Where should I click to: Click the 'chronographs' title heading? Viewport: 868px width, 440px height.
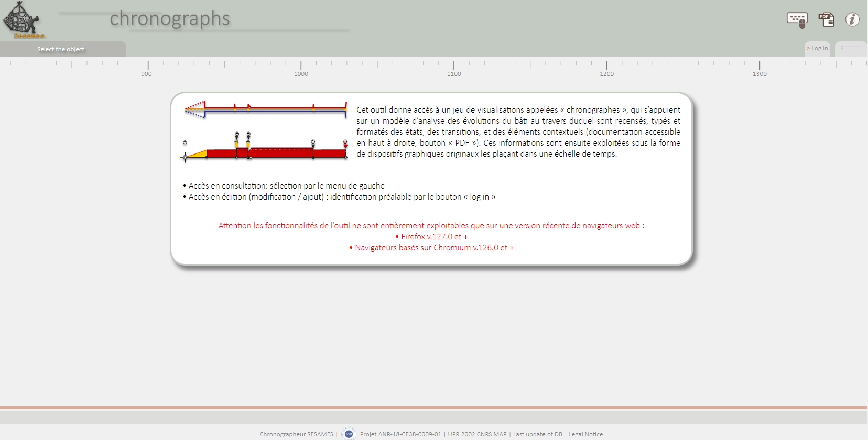point(170,18)
